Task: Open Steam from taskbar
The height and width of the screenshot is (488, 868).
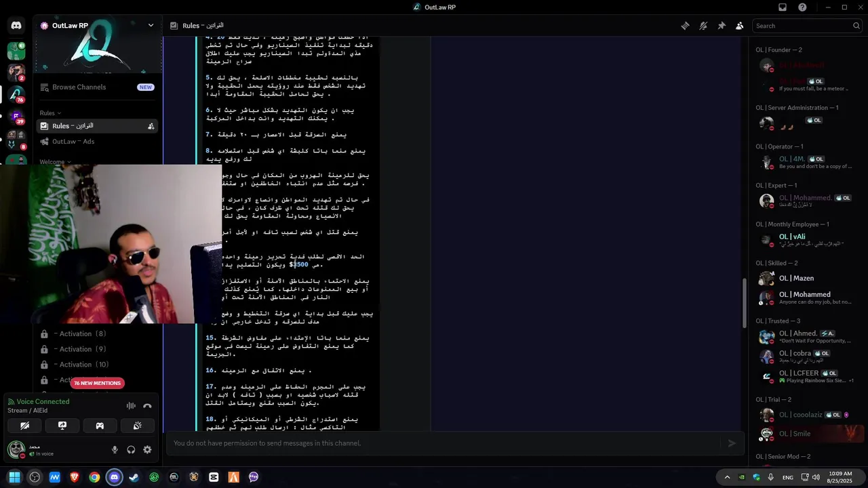Action: coord(134,477)
